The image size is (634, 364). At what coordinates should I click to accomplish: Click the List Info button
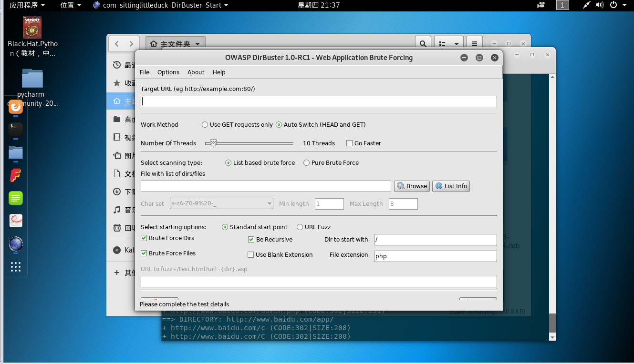451,186
